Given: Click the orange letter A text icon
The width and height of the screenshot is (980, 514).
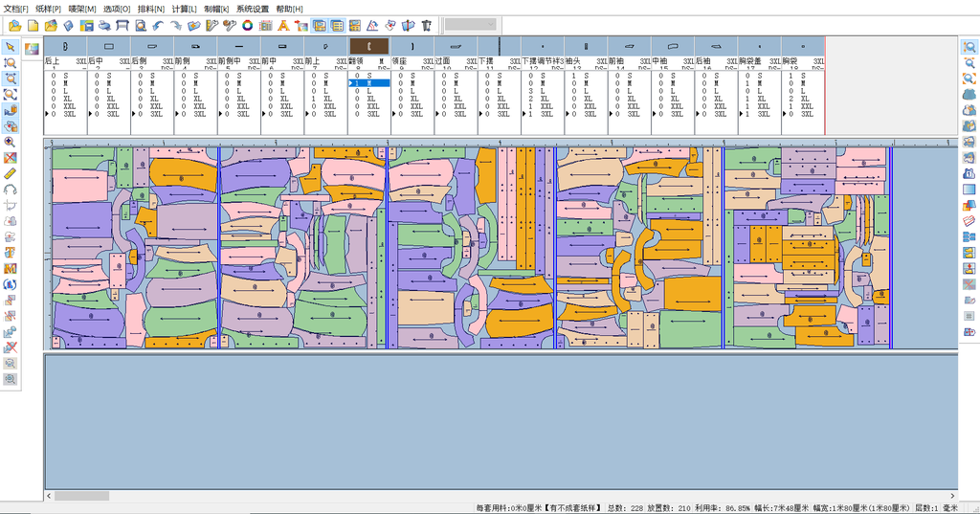Looking at the screenshot, I should pyautogui.click(x=283, y=25).
